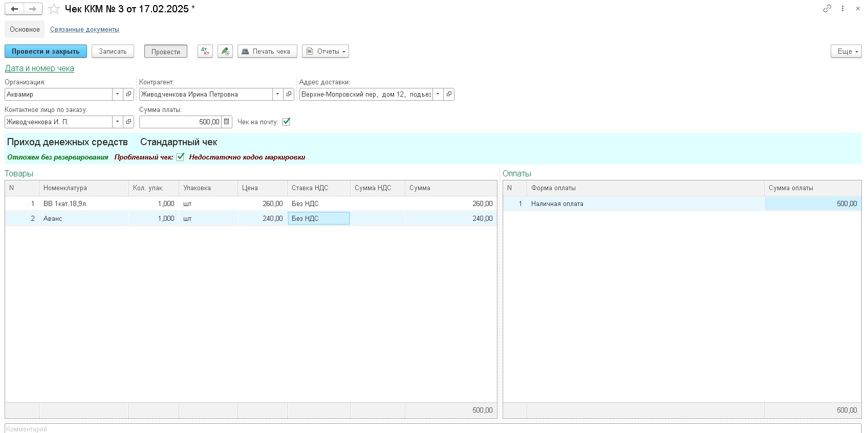Go forward with the right arrow button
Viewport: 868px width, 433px height.
(33, 9)
